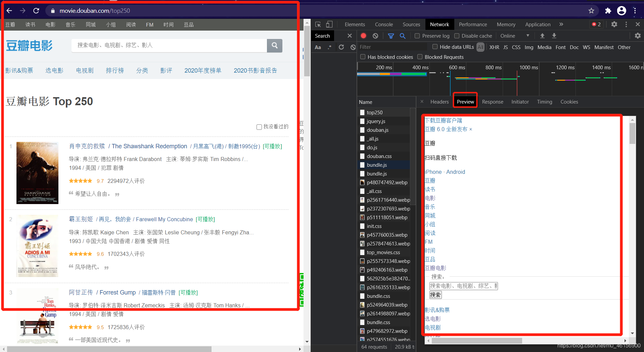Image resolution: width=644 pixels, height=352 pixels.
Task: Open the Timing tab
Action: pos(544,102)
